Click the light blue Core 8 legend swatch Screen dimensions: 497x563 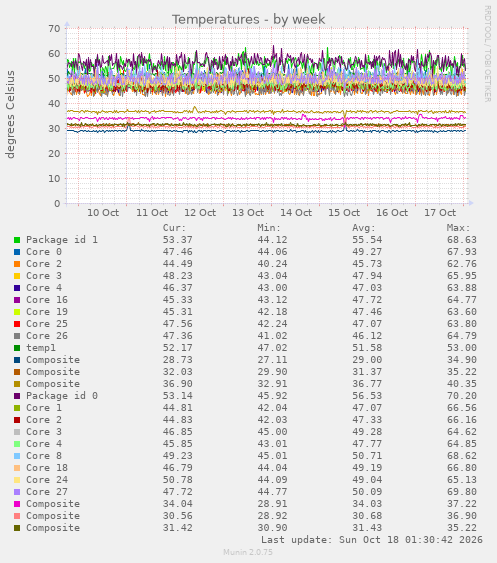coord(17,456)
